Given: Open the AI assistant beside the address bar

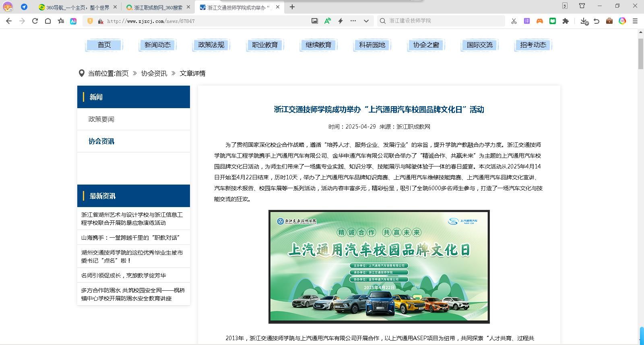Looking at the screenshot, I should pyautogui.click(x=73, y=21).
